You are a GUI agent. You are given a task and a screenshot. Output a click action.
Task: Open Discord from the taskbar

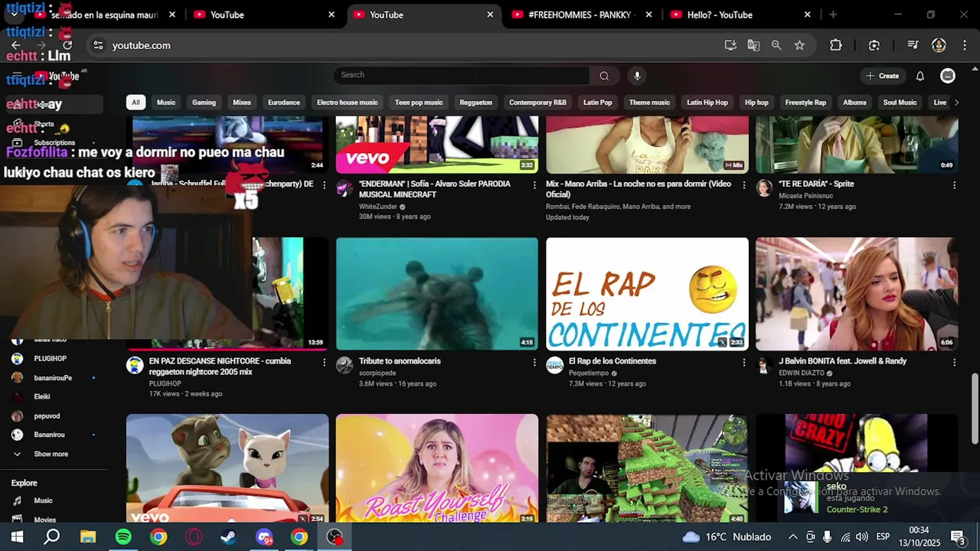[x=264, y=537]
